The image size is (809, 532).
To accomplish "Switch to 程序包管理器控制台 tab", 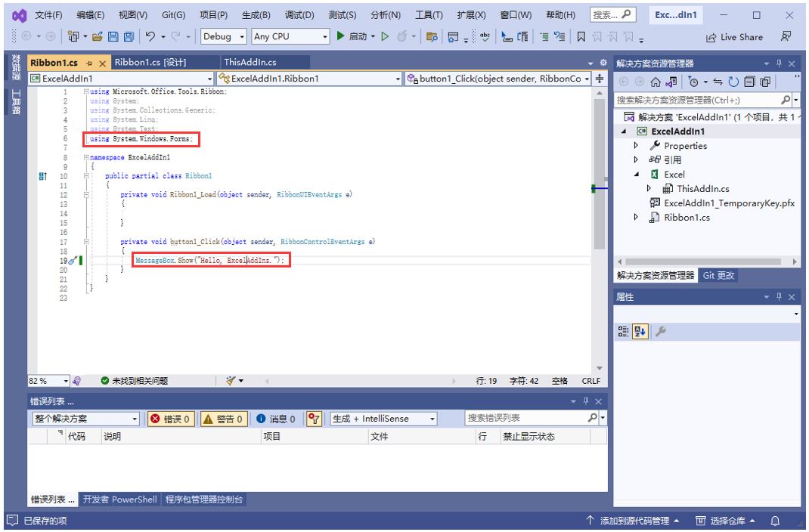I will (204, 500).
